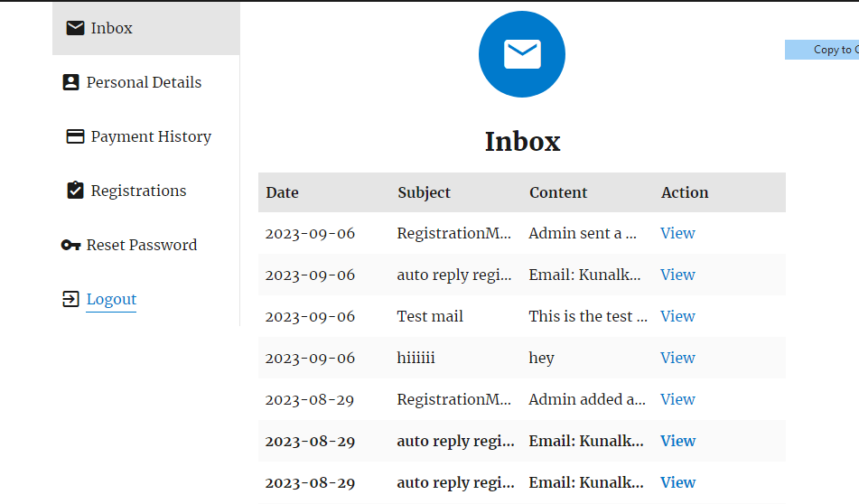Open the Registrations menu item
Image resolution: width=859 pixels, height=504 pixels.
138,191
